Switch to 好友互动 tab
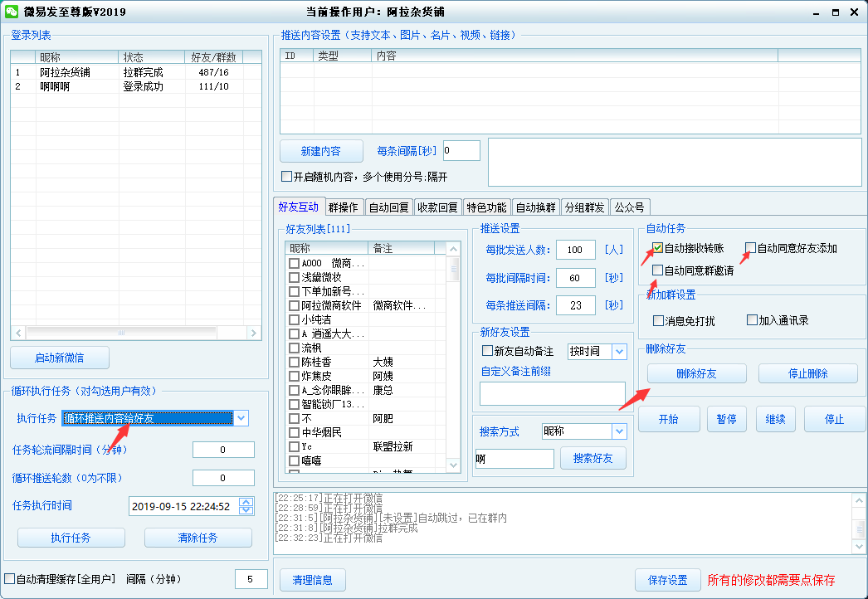868x599 pixels. [x=299, y=207]
